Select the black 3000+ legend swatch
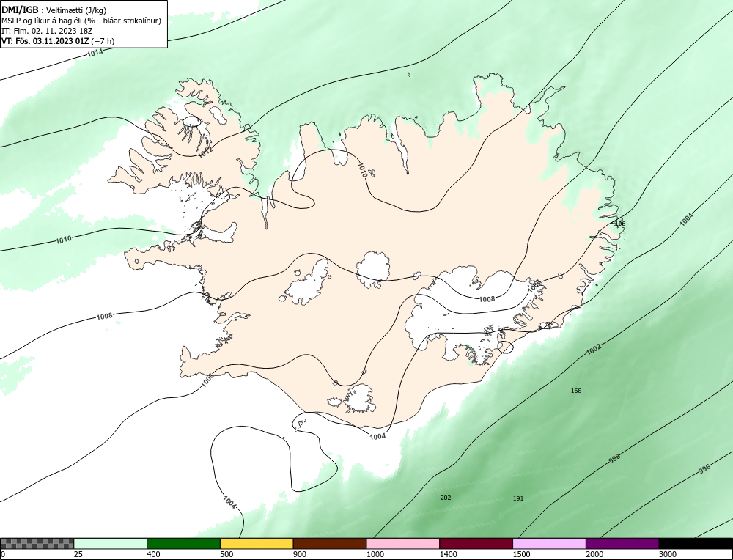 (696, 543)
